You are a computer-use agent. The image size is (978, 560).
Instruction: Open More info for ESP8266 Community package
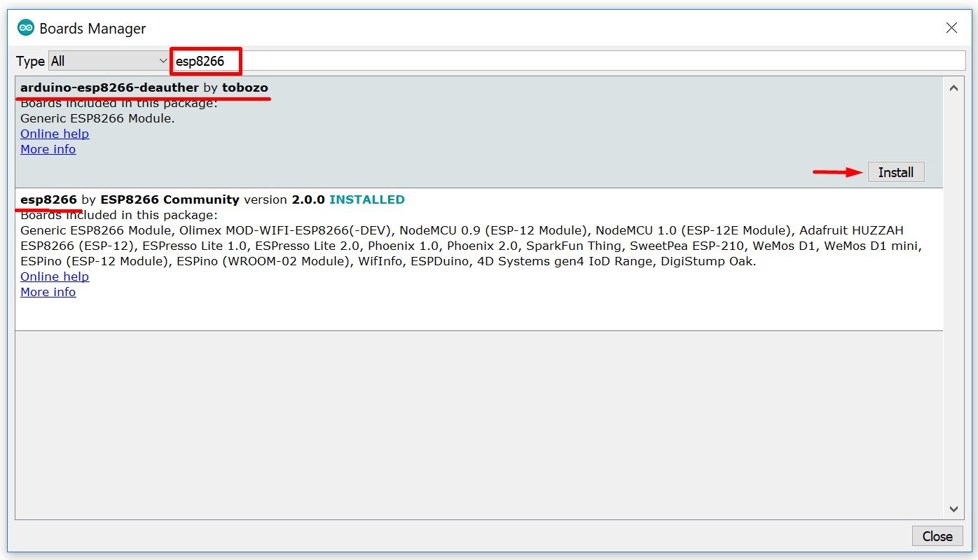click(48, 292)
